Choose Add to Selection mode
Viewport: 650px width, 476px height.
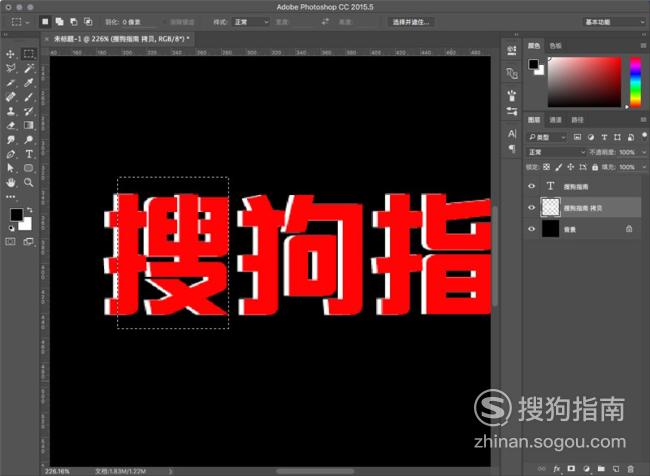(x=60, y=22)
